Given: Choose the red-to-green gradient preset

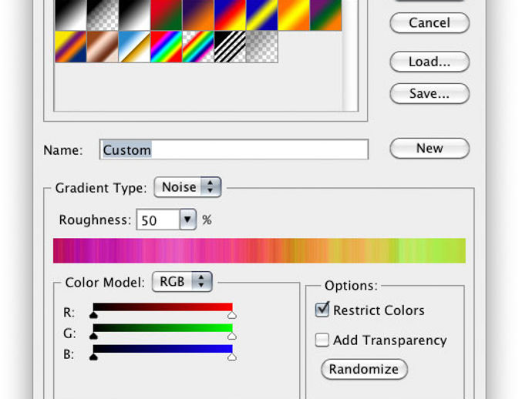Looking at the screenshot, I should 166,15.
